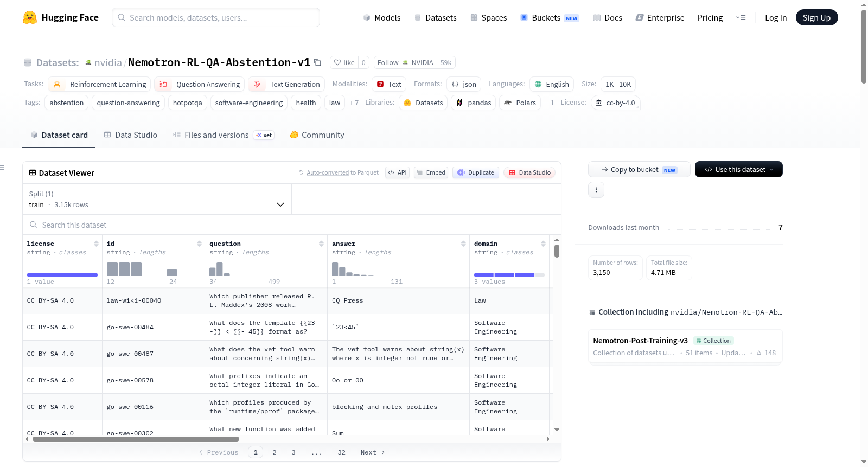The image size is (868, 467).
Task: Go to the Next page of rows
Action: [373, 452]
